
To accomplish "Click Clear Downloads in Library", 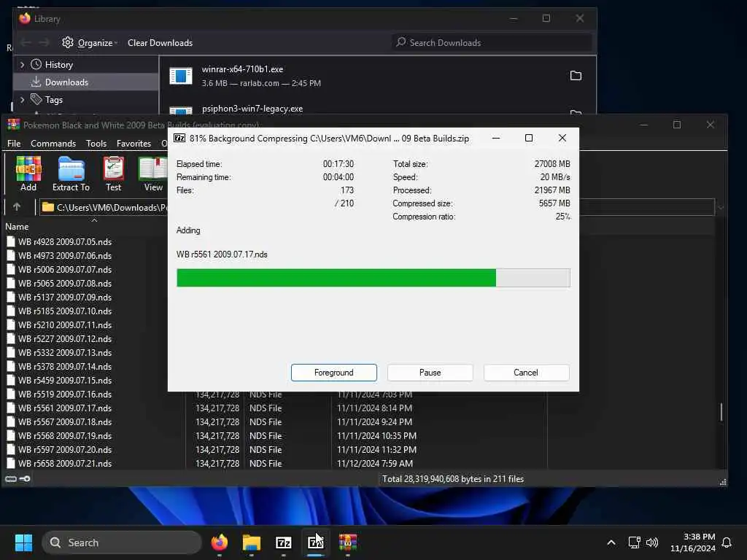I will [x=160, y=43].
